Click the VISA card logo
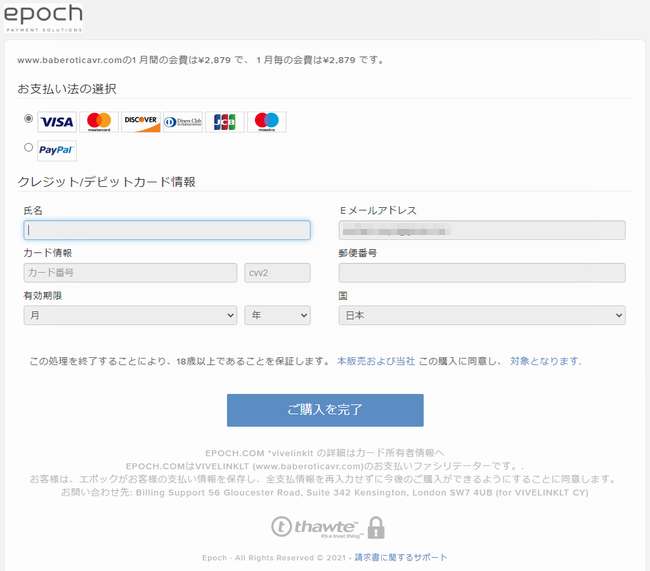Screen dimensions: 650x571 [57, 122]
